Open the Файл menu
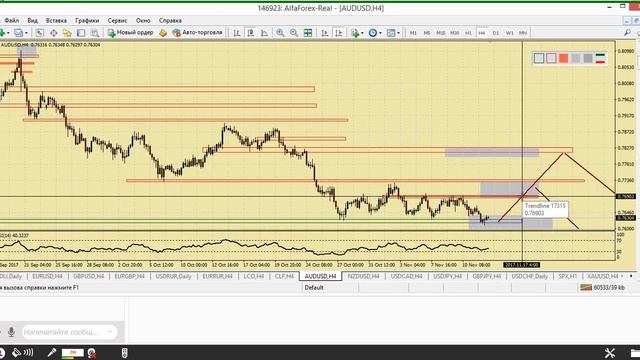This screenshot has height=360, width=640. pyautogui.click(x=11, y=20)
